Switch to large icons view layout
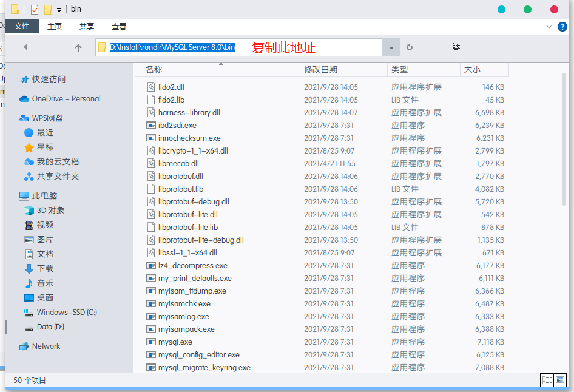 pyautogui.click(x=560, y=380)
